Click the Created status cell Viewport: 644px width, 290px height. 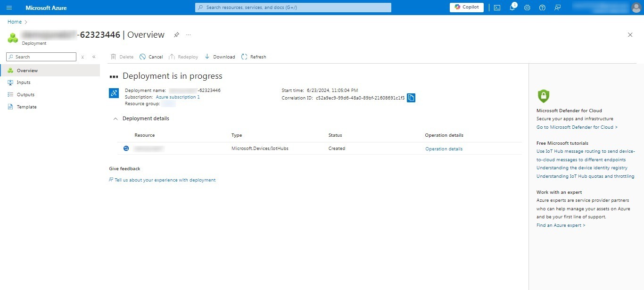click(x=337, y=149)
